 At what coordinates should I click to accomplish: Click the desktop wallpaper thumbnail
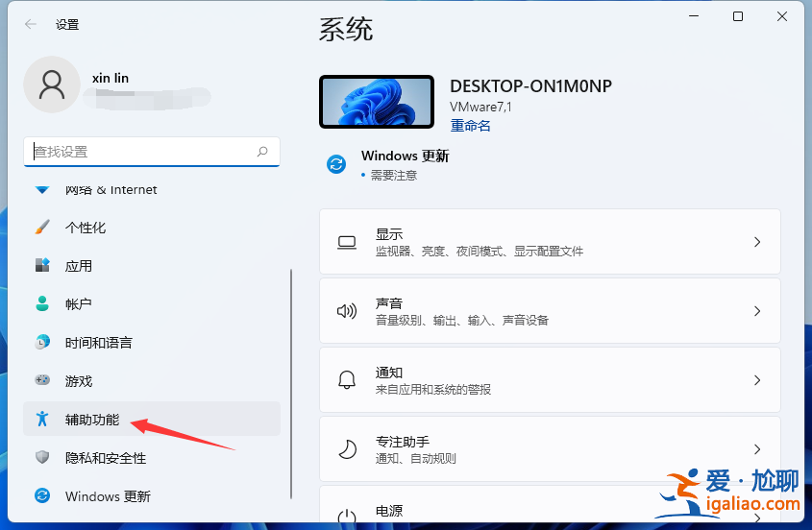point(377,102)
